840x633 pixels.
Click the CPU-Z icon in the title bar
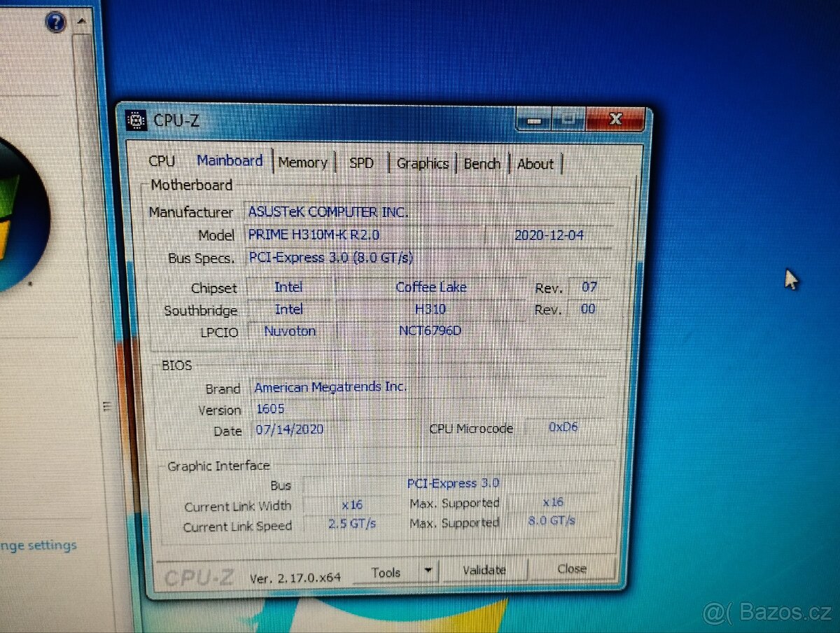point(135,120)
